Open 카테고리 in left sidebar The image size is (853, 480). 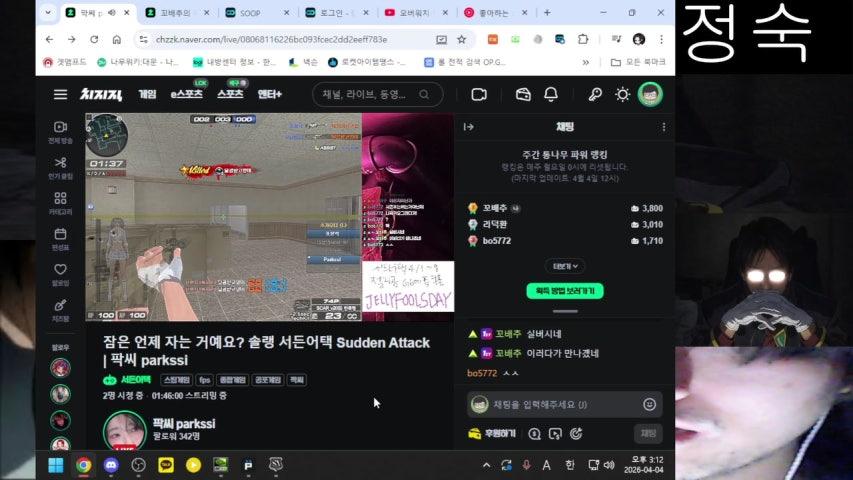[60, 203]
